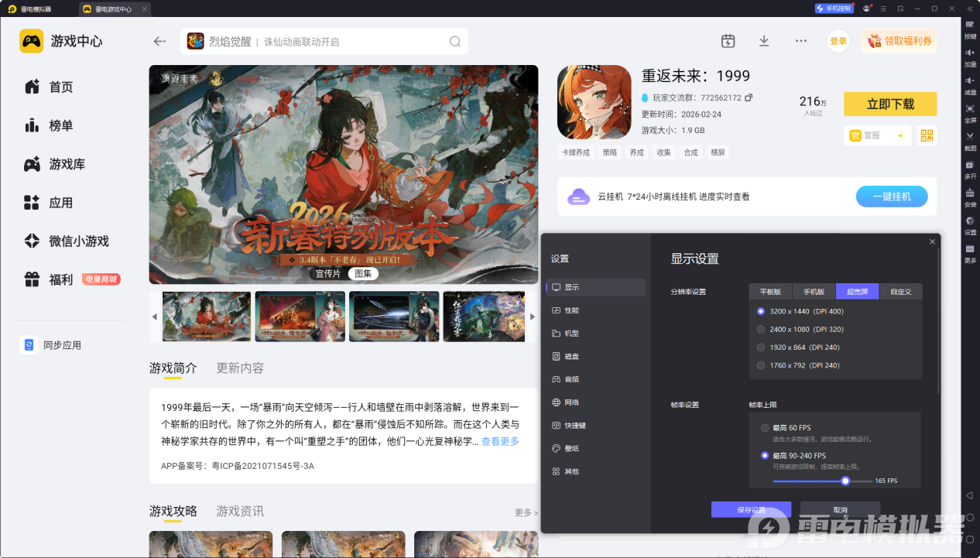Viewport: 980px width, 558px height.
Task: Open the three-dot more options icon
Action: 801,41
